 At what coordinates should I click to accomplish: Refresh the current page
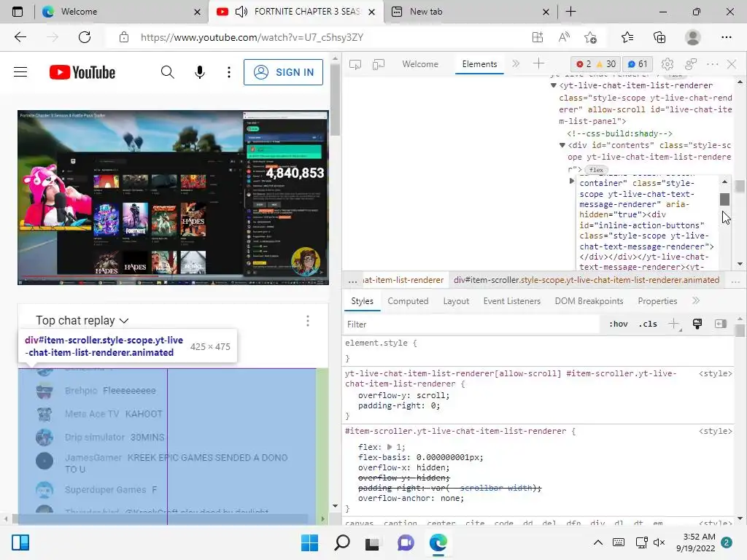click(85, 37)
